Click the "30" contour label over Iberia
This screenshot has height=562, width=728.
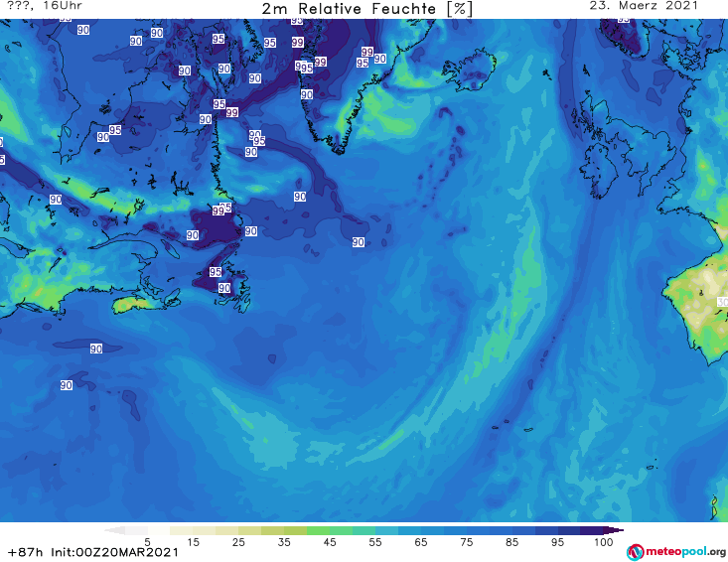point(722,302)
